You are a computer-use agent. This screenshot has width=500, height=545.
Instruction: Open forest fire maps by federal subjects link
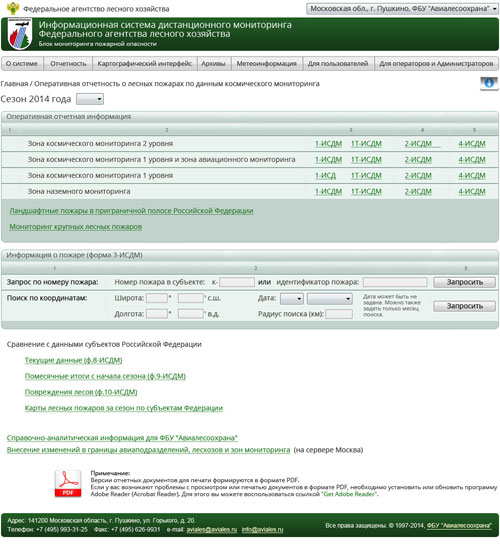(124, 408)
